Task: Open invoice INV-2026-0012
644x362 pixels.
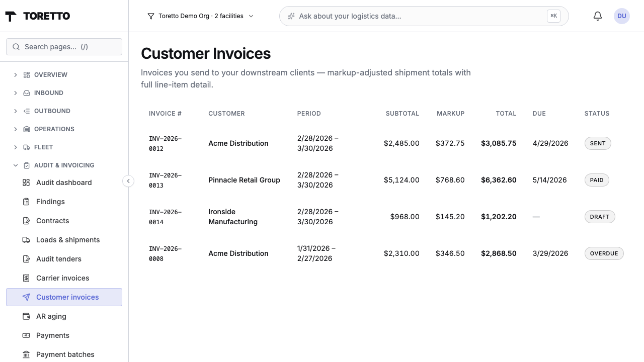Action: point(165,143)
